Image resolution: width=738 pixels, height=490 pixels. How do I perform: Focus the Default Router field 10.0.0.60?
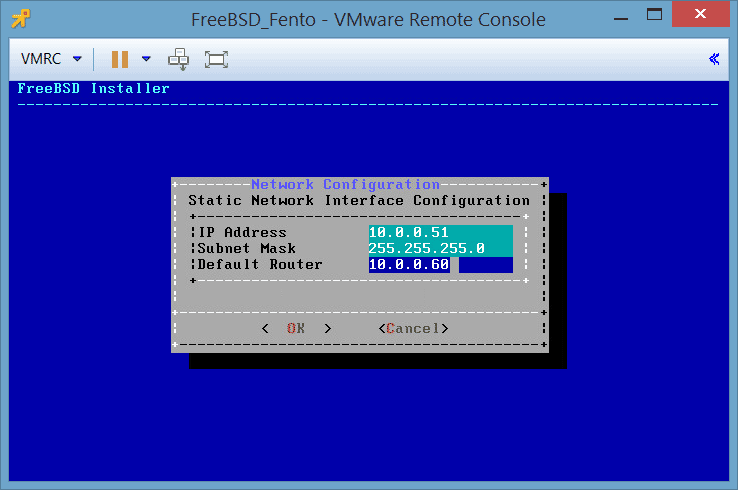click(440, 265)
